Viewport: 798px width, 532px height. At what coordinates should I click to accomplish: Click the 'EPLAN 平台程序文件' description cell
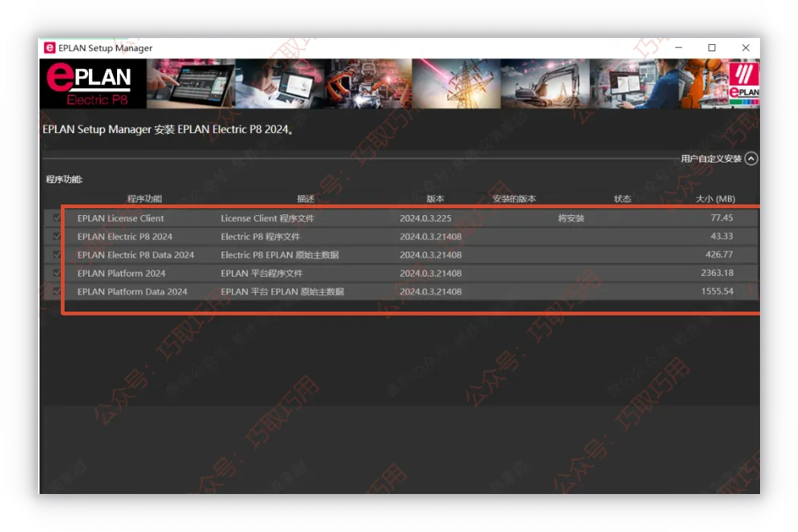[x=261, y=274]
